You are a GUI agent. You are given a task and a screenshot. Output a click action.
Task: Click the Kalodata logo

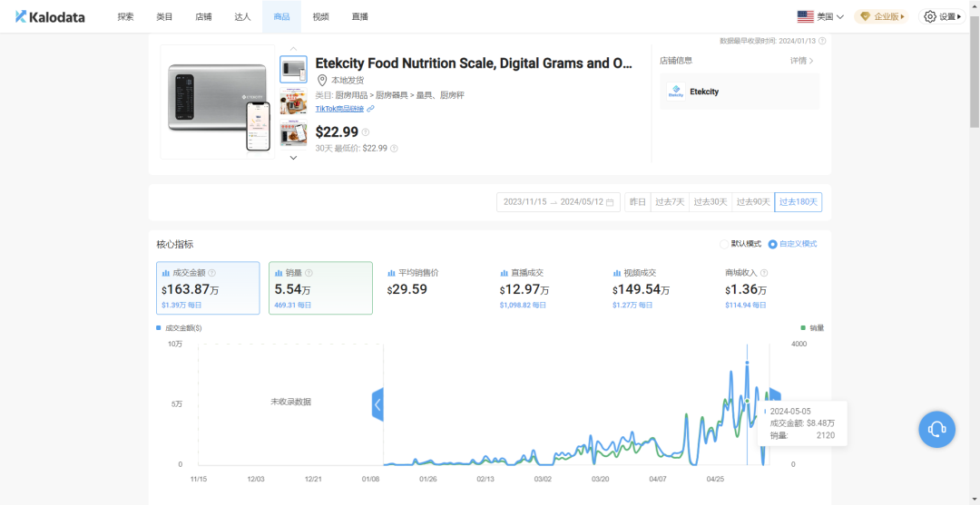pos(50,17)
